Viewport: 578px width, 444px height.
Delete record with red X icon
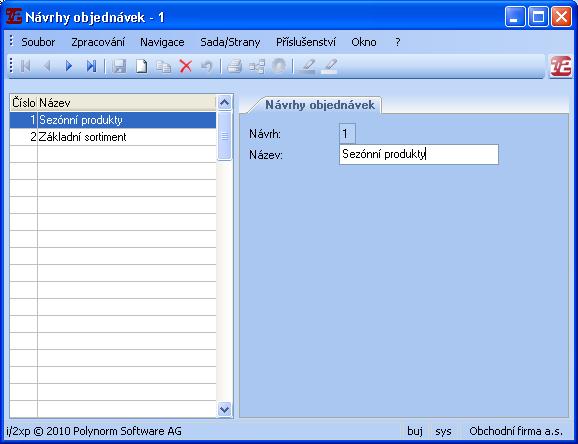186,66
